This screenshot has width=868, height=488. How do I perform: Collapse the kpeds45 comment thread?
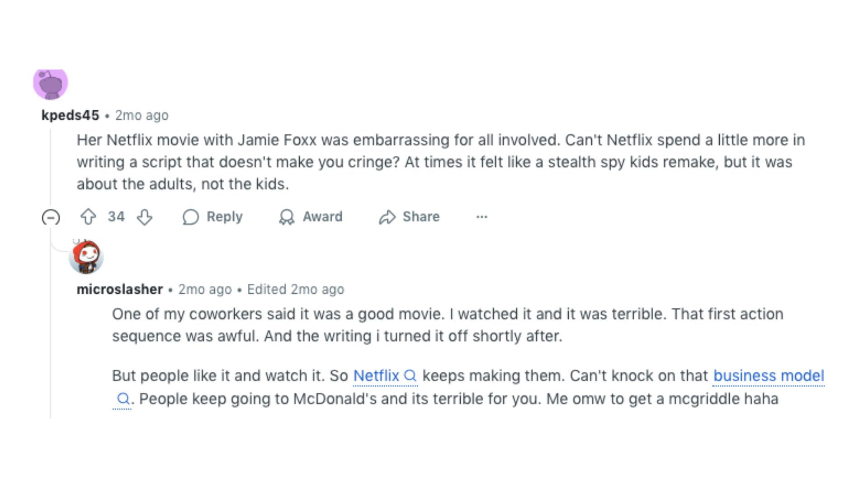pos(51,217)
